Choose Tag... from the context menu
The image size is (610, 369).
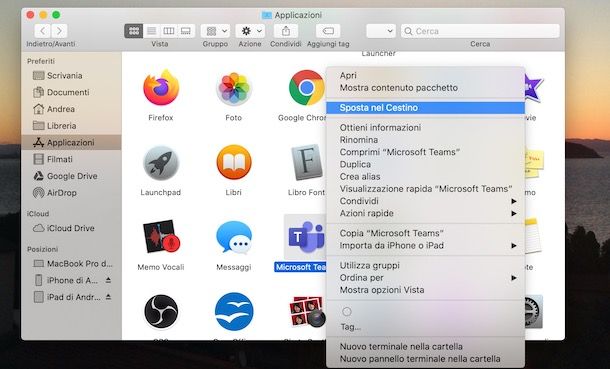[426, 327]
